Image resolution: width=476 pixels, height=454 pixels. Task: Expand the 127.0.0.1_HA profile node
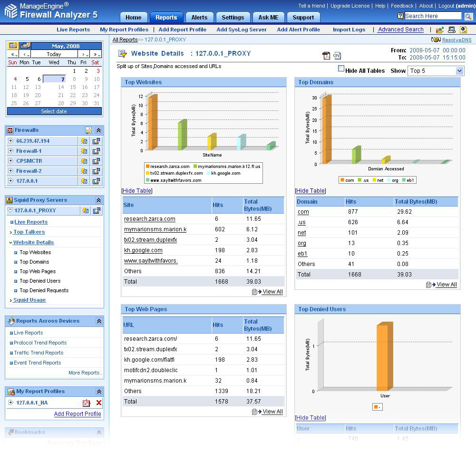[10, 402]
